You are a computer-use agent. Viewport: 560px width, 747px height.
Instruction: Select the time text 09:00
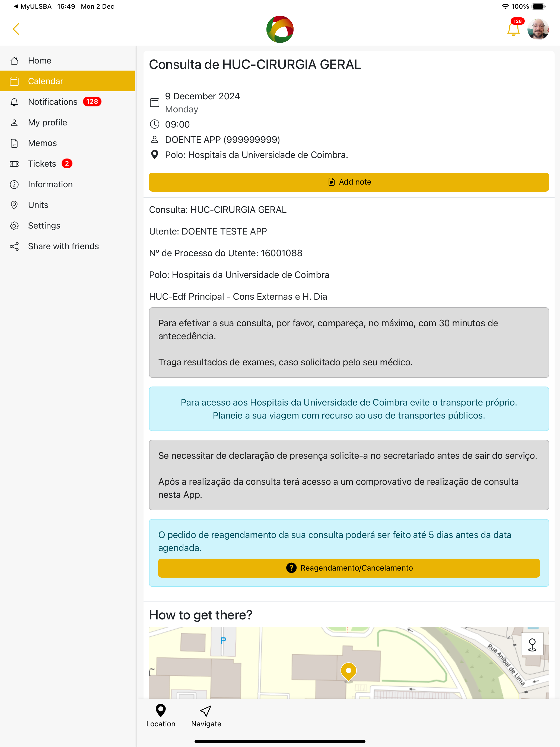tap(177, 124)
